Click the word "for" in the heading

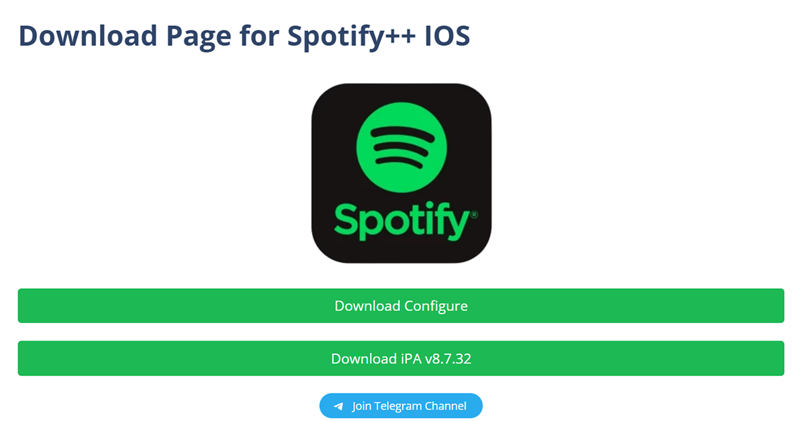[259, 36]
